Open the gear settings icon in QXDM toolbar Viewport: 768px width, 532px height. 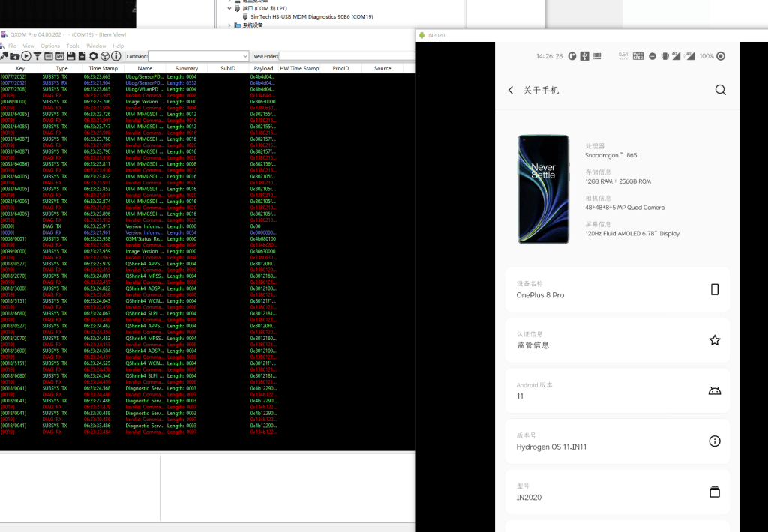(94, 56)
